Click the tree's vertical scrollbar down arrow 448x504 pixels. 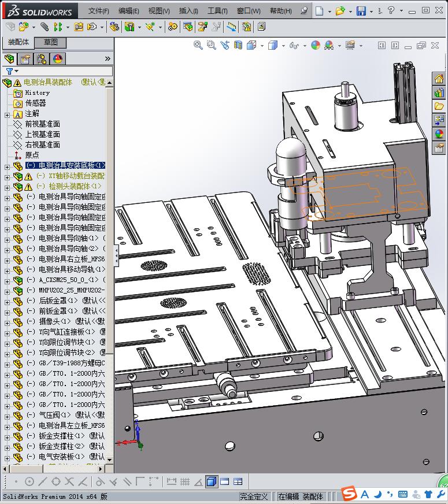pos(109,459)
